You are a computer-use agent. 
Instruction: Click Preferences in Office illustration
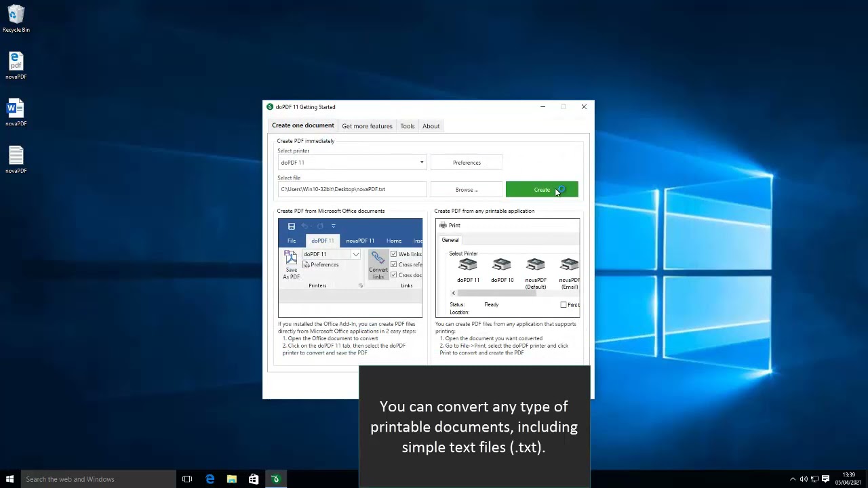[321, 264]
